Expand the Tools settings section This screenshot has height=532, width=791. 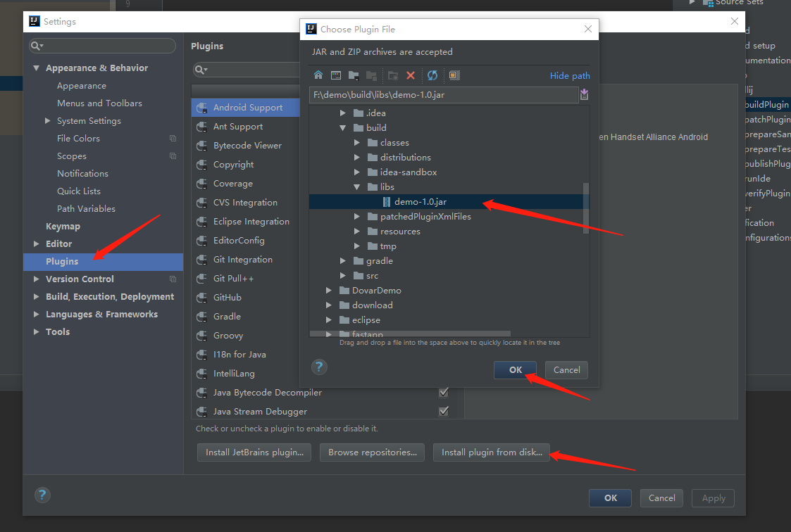click(x=37, y=331)
